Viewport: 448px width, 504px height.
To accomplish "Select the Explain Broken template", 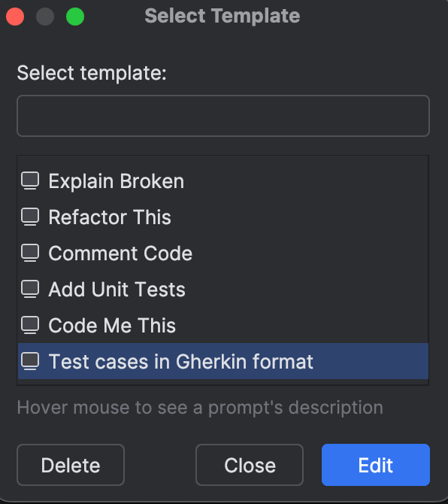I will click(x=223, y=181).
